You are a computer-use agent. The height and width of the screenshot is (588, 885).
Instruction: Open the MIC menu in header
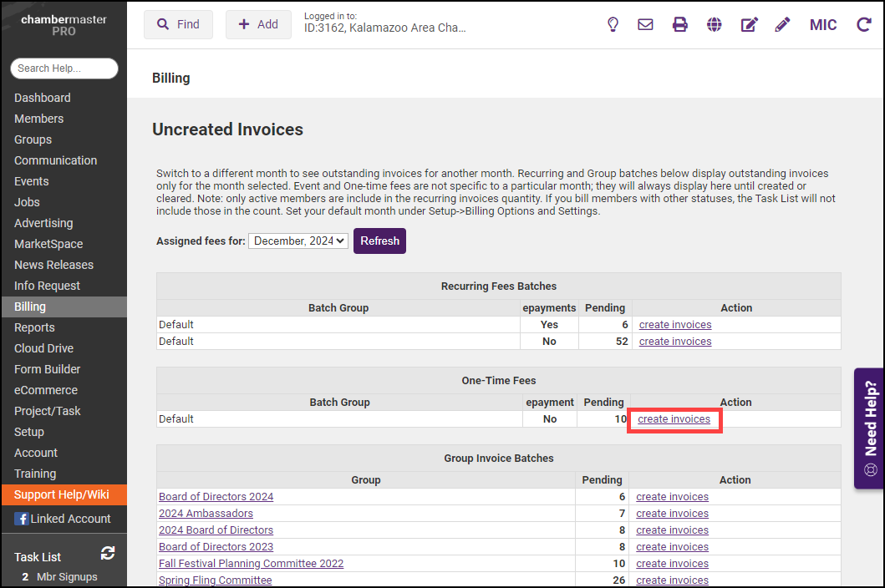(x=823, y=24)
